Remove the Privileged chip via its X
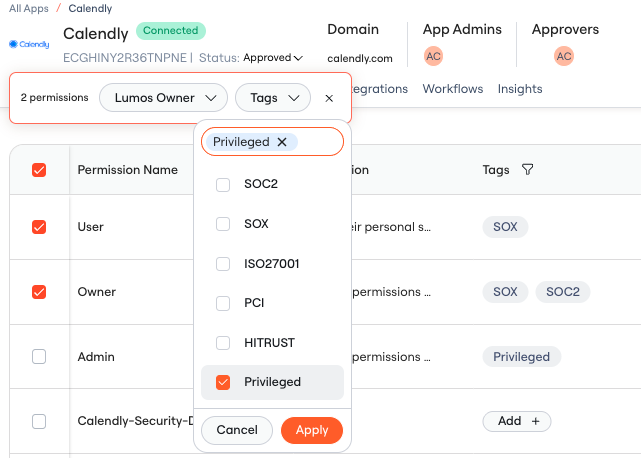The image size is (641, 458). [x=282, y=142]
